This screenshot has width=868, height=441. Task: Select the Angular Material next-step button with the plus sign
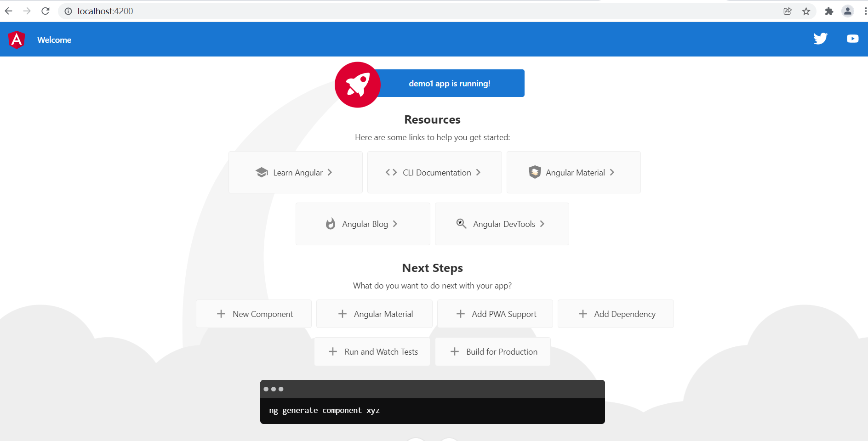click(x=374, y=314)
